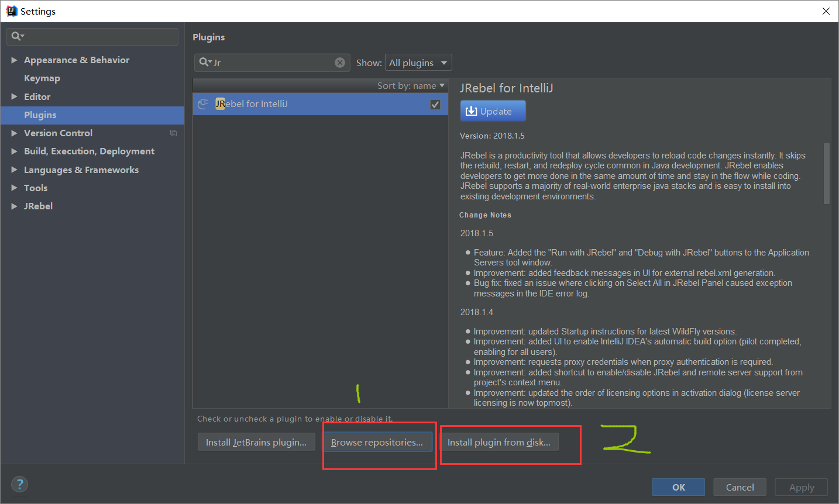Open Tools settings category

36,188
